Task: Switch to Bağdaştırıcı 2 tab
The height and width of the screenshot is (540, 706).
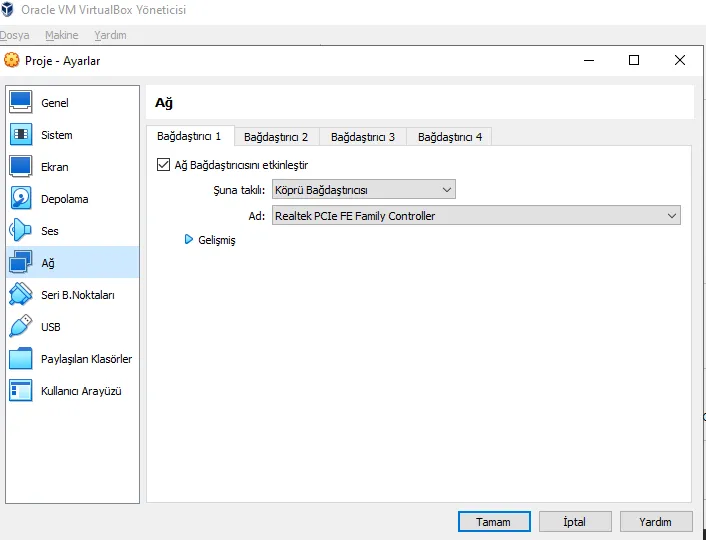Action: pos(276,137)
